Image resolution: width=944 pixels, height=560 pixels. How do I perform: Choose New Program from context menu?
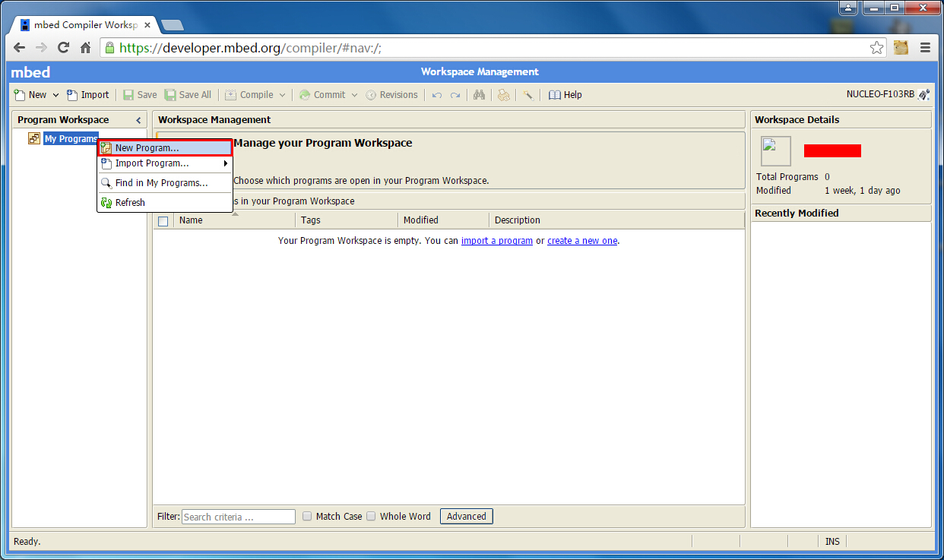[147, 148]
